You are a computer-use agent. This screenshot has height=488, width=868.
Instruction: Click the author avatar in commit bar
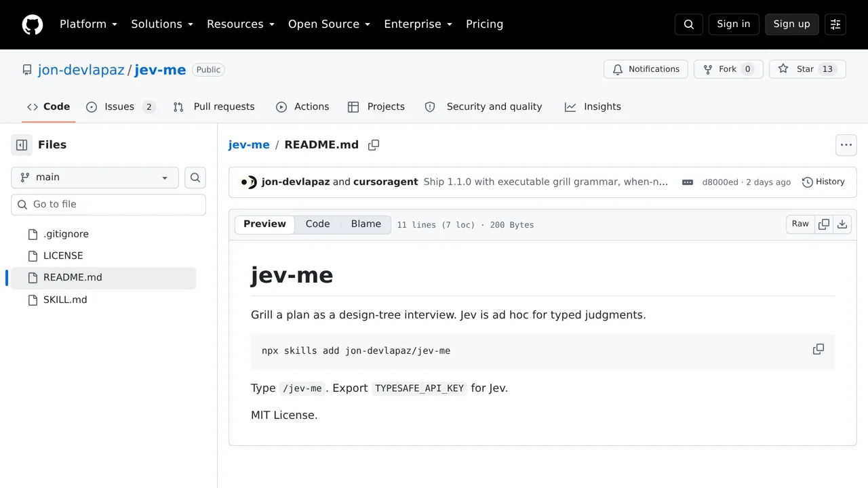click(249, 182)
